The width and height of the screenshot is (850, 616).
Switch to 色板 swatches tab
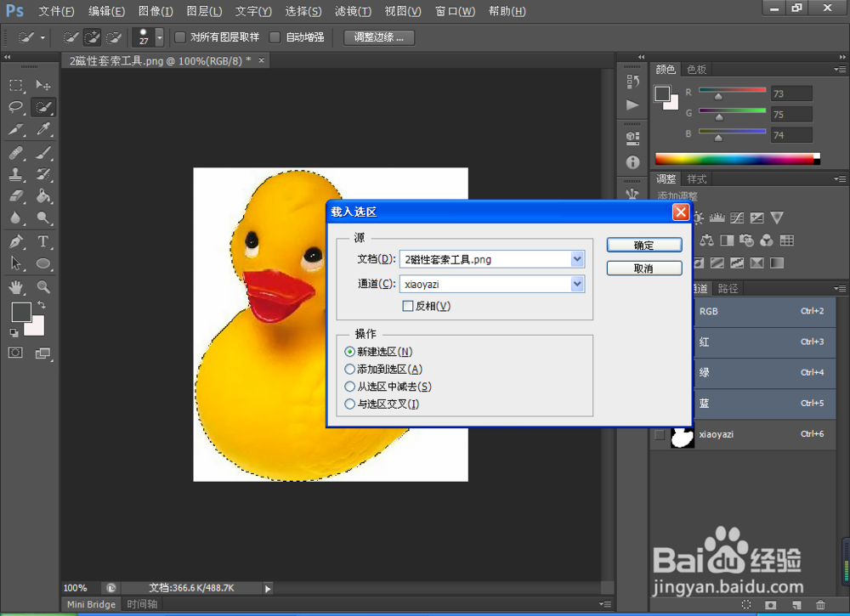coord(696,70)
